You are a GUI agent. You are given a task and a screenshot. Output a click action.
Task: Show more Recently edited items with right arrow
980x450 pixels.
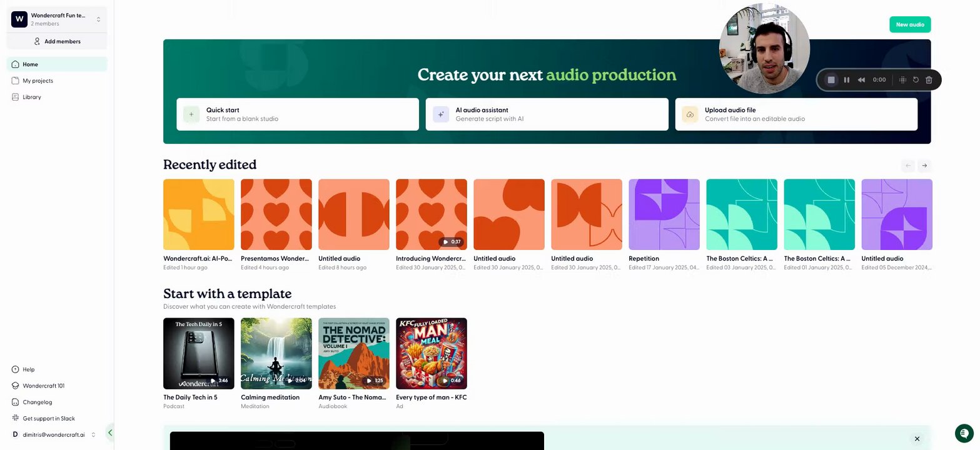click(x=924, y=166)
